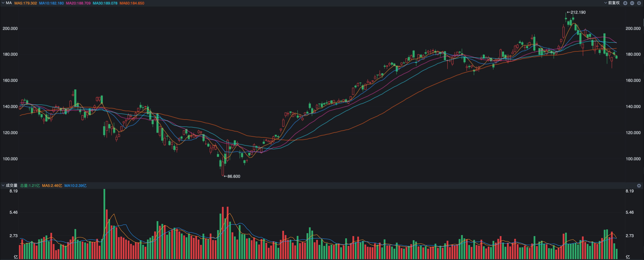Expand the 成交量 indicator dropdown
The height and width of the screenshot is (260, 644).
[x=3, y=186]
